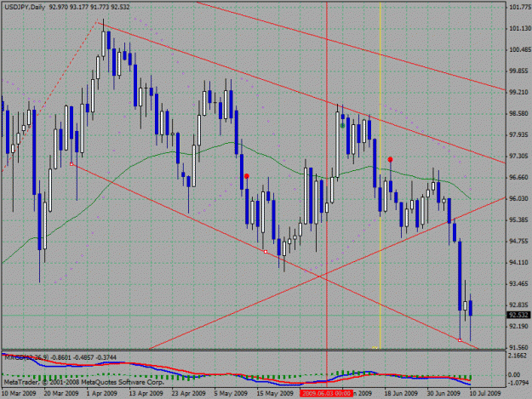
Task: Click the -1.0794 MACD scale value
Action: [518, 383]
